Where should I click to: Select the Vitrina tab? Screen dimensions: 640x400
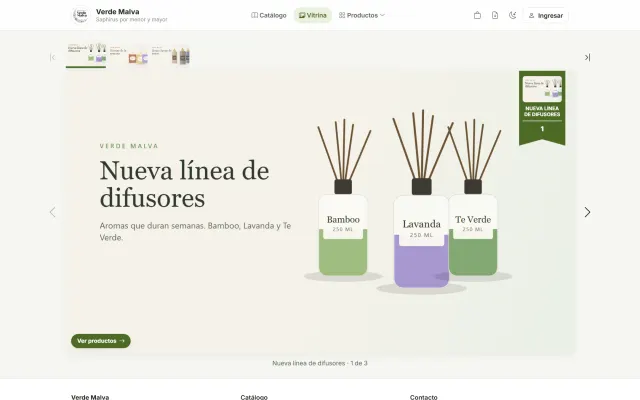tap(313, 15)
